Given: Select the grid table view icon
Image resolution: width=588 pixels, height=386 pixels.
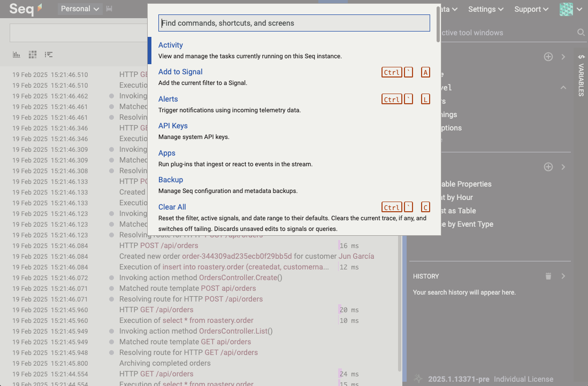Looking at the screenshot, I should [33, 55].
